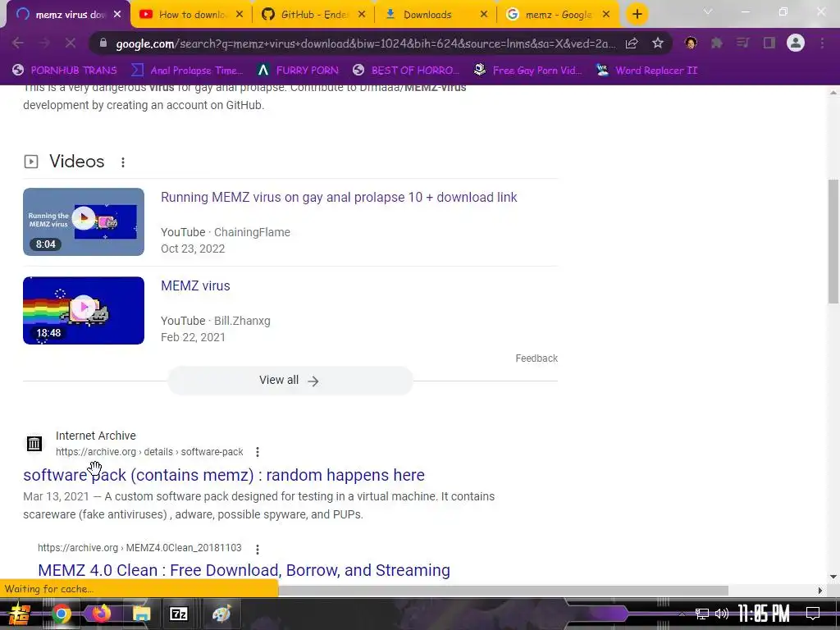Image resolution: width=840 pixels, height=630 pixels.
Task: Open the Internet Archive favicon
Action: (x=34, y=444)
